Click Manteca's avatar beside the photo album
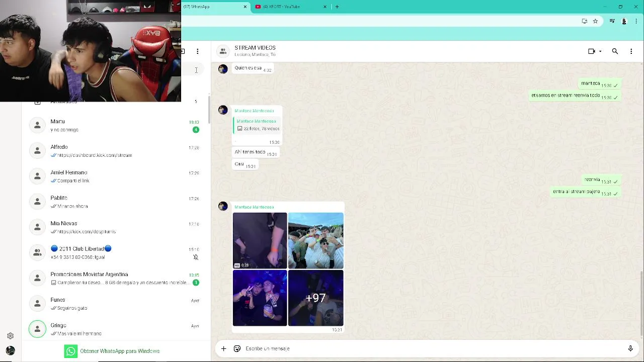644x362 pixels. [223, 206]
